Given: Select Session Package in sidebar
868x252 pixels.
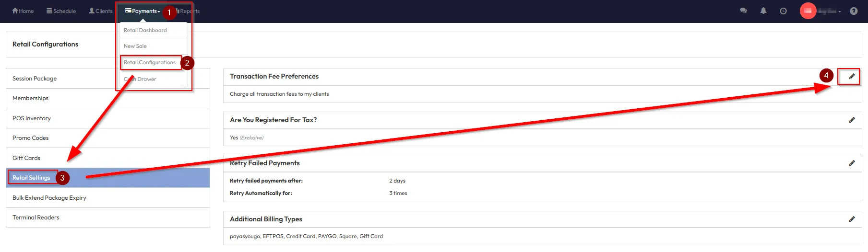Looking at the screenshot, I should point(35,79).
